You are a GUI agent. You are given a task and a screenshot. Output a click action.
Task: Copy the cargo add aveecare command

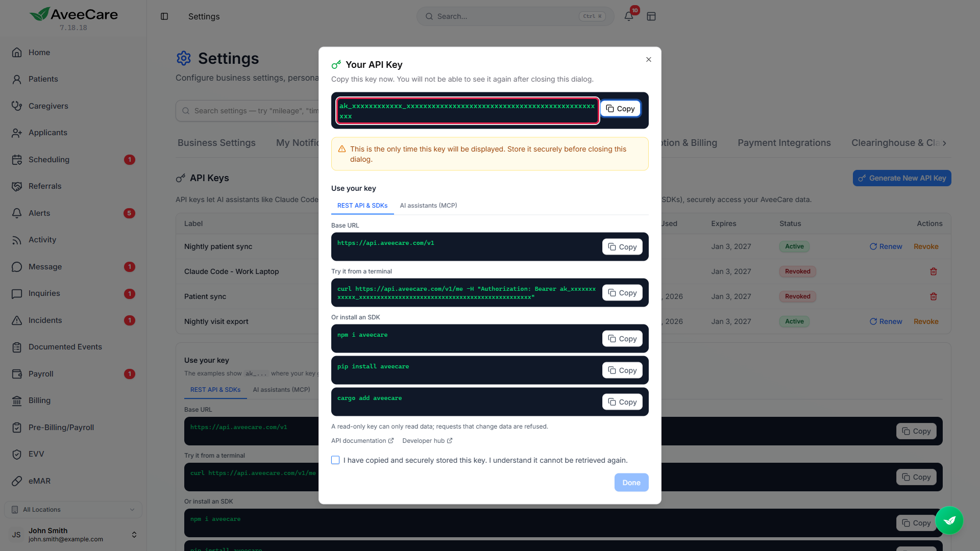622,402
